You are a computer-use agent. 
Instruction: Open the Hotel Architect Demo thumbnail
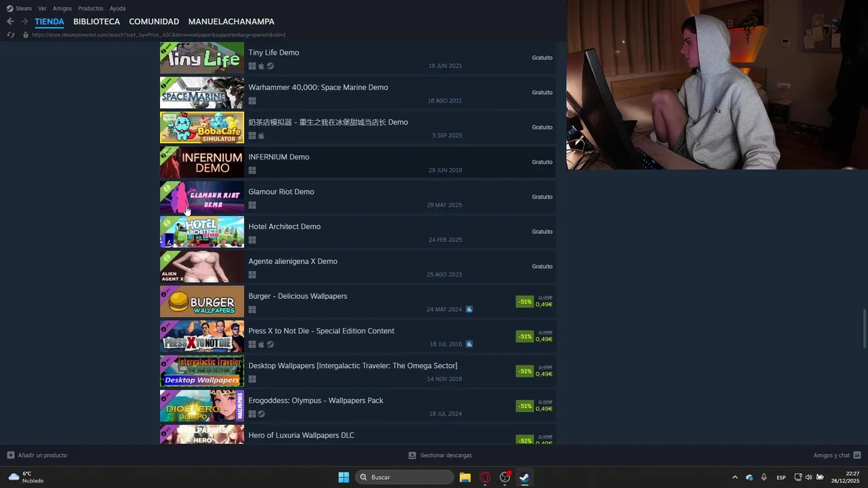click(x=202, y=232)
